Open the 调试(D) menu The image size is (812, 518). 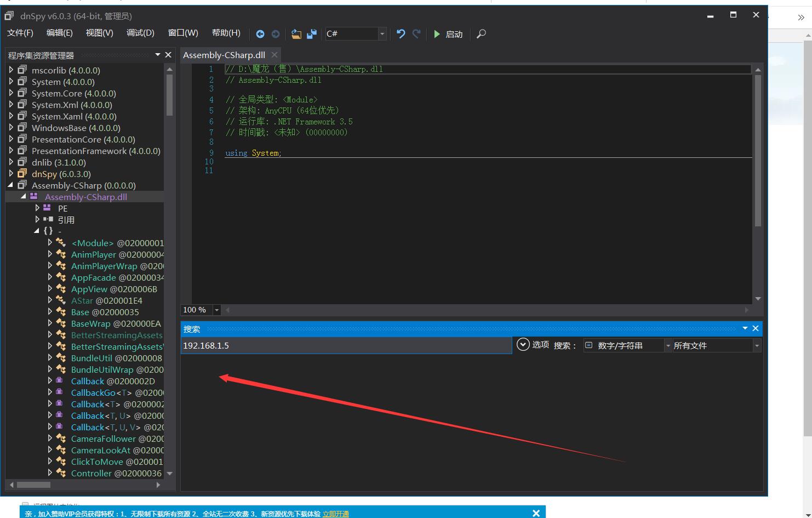coord(140,33)
